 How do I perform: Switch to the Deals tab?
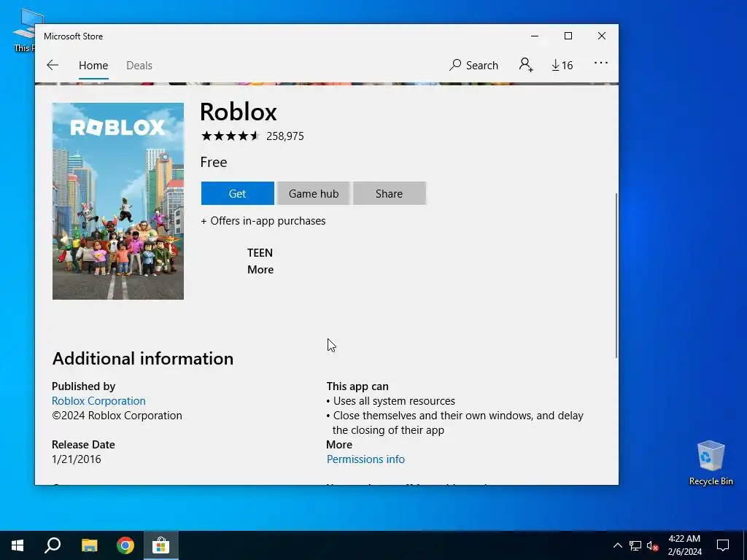[x=139, y=65]
